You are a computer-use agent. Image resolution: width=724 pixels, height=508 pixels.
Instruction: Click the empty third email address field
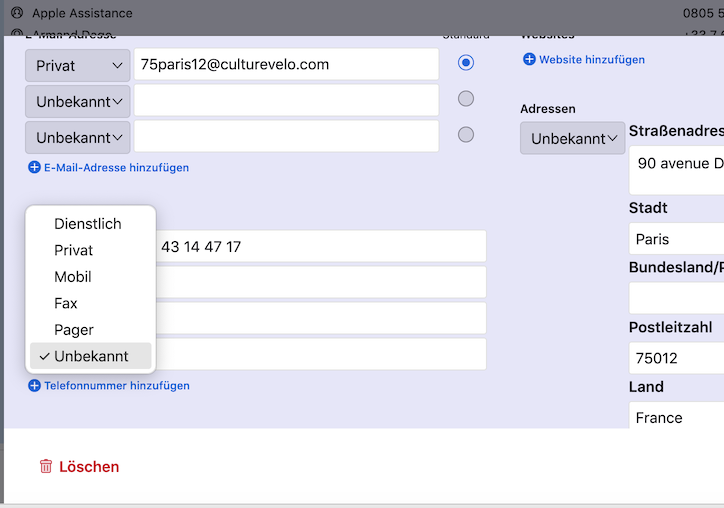[286, 136]
